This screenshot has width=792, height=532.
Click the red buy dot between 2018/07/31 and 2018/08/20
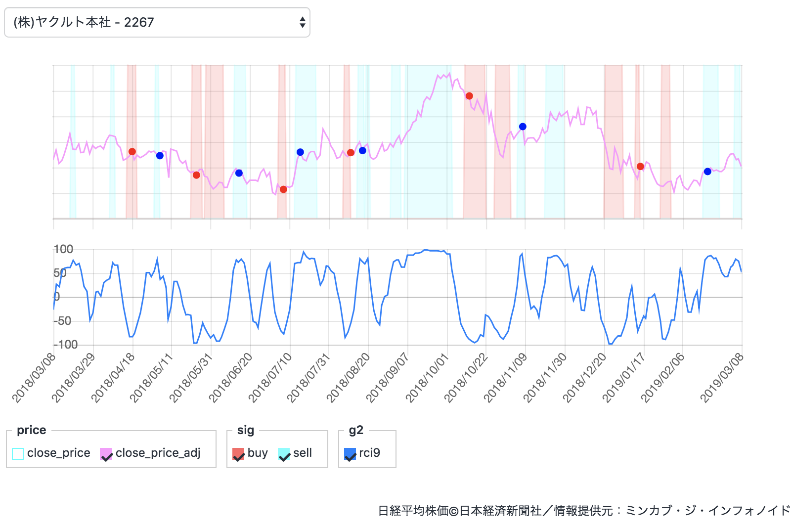pos(351,153)
